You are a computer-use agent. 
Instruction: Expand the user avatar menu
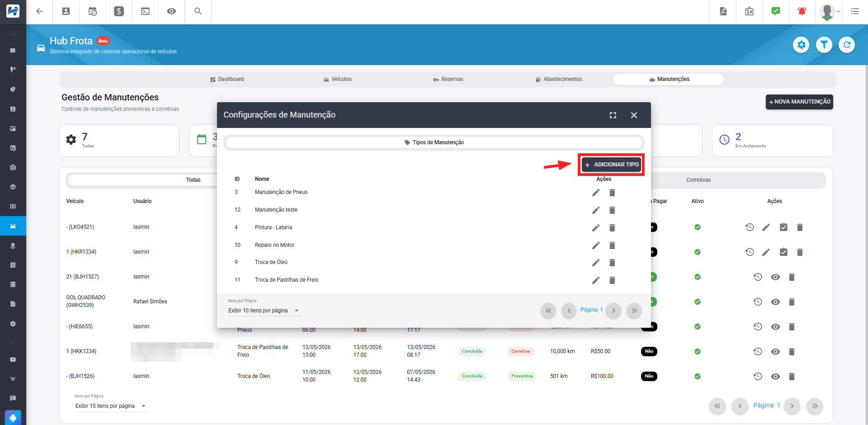click(830, 12)
